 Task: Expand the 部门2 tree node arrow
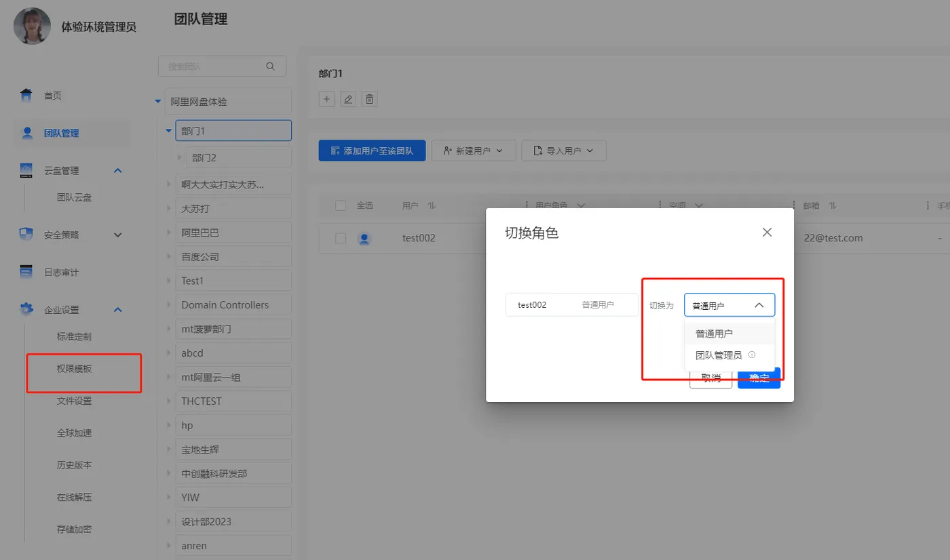coord(180,157)
